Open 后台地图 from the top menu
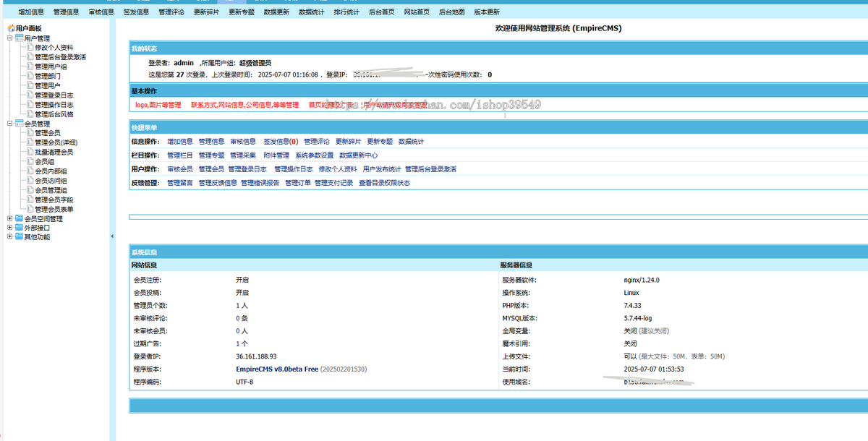The width and height of the screenshot is (868, 441). click(452, 12)
